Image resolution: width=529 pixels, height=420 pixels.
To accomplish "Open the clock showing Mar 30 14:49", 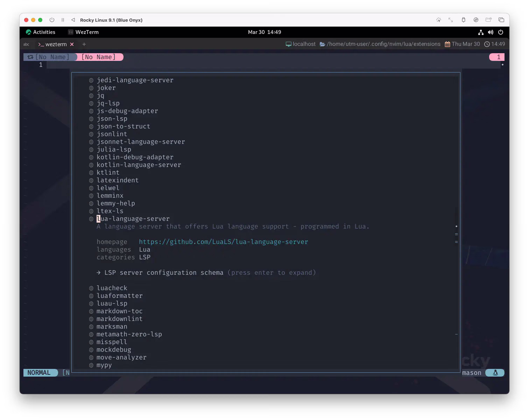I will pos(264,32).
